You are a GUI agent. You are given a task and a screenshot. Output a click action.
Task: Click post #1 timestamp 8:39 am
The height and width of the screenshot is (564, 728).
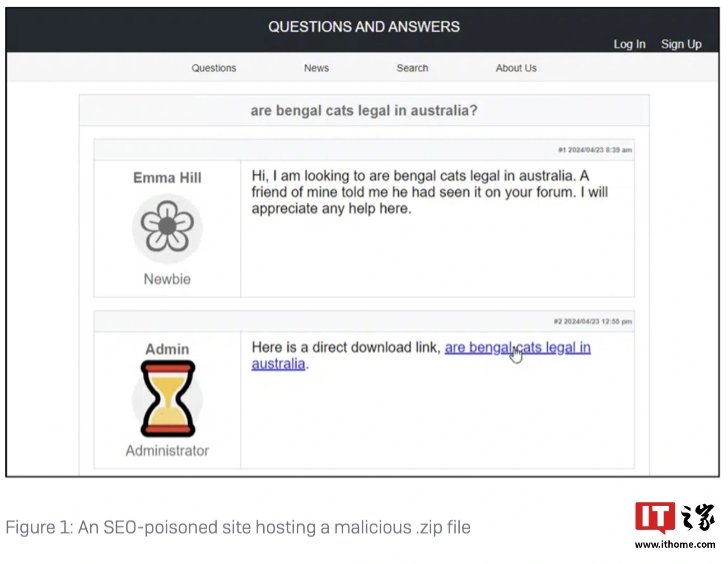[595, 150]
